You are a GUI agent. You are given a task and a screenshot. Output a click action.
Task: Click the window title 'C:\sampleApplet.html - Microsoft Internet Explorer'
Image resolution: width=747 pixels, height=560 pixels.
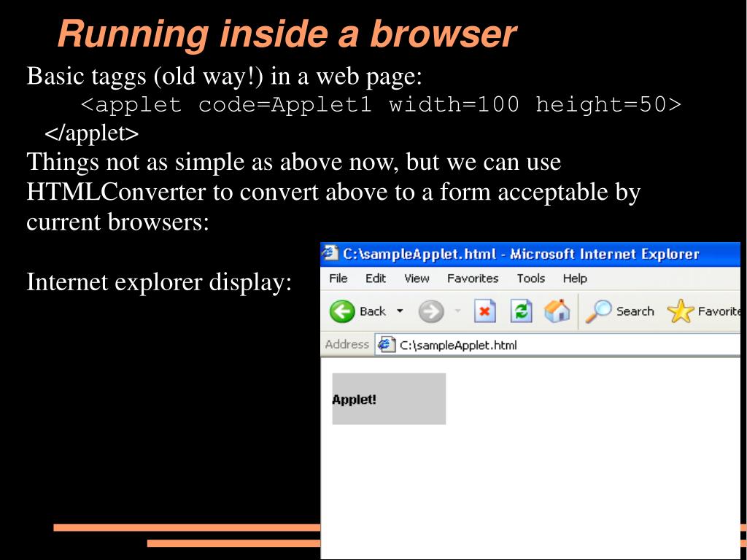pyautogui.click(x=521, y=254)
